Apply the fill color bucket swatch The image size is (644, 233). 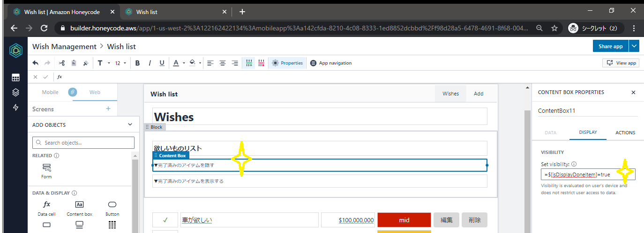pos(192,63)
